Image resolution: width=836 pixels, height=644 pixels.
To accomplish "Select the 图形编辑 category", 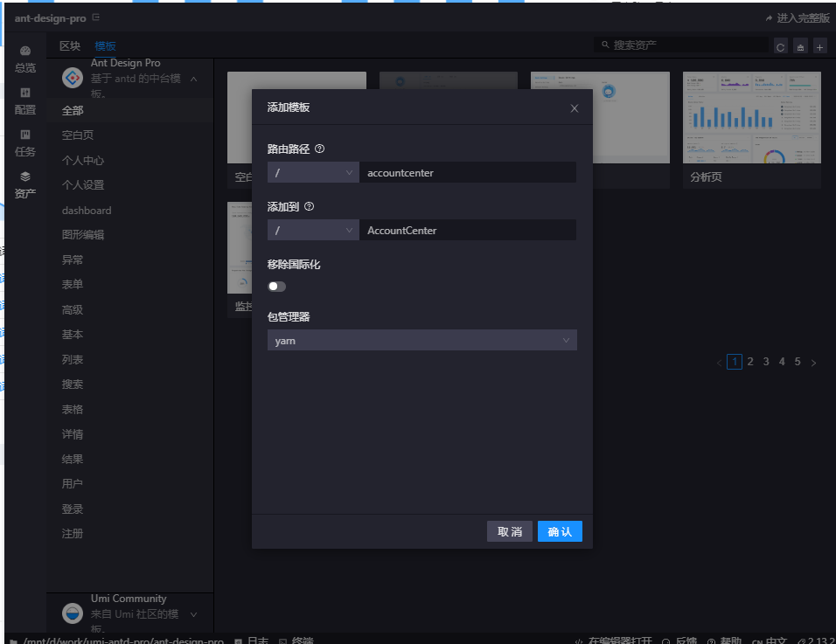I will tap(130, 234).
